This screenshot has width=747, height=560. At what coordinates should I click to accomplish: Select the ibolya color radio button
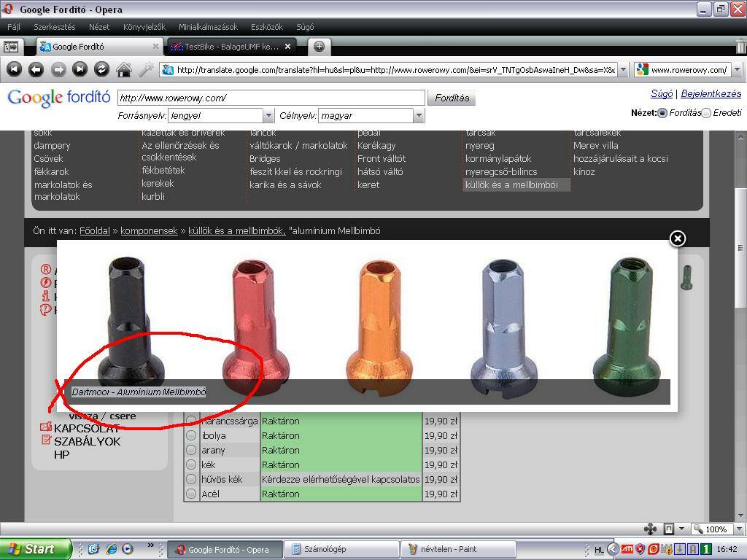(191, 435)
